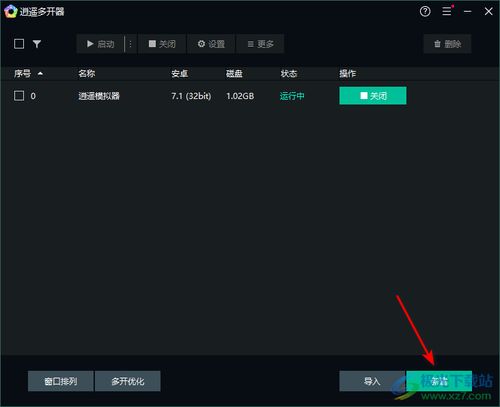Click green 关闭 button for 逍遥模拟器
Viewport: 500px width, 407px height.
373,96
